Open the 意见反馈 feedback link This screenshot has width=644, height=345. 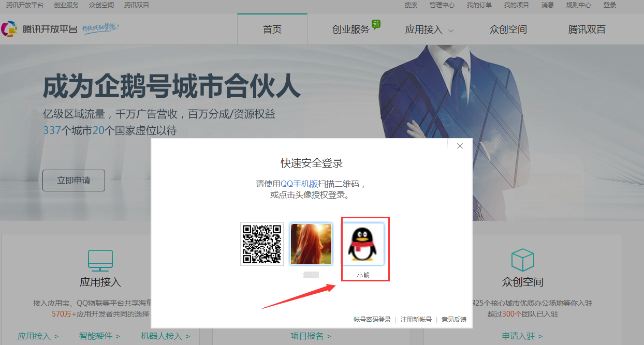pyautogui.click(x=454, y=320)
